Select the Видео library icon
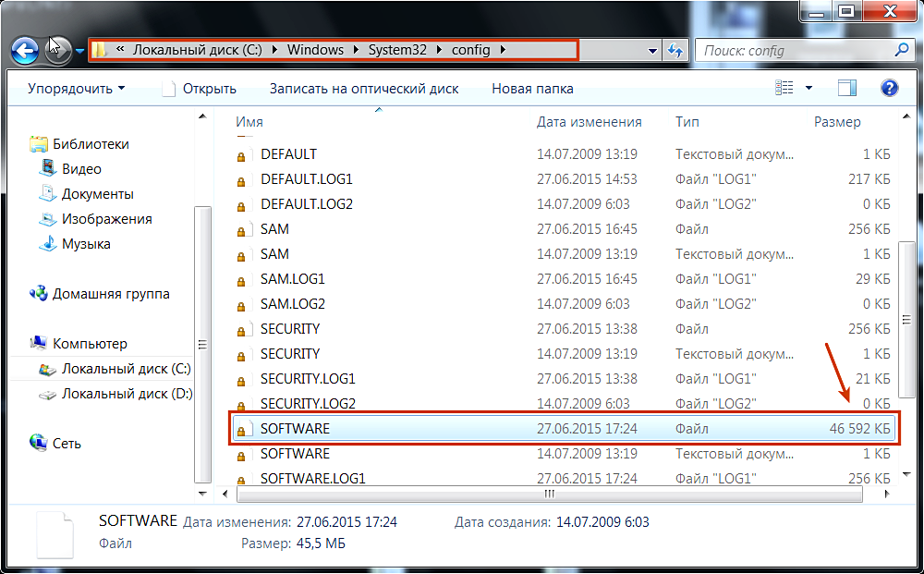This screenshot has width=924, height=574. pyautogui.click(x=48, y=169)
